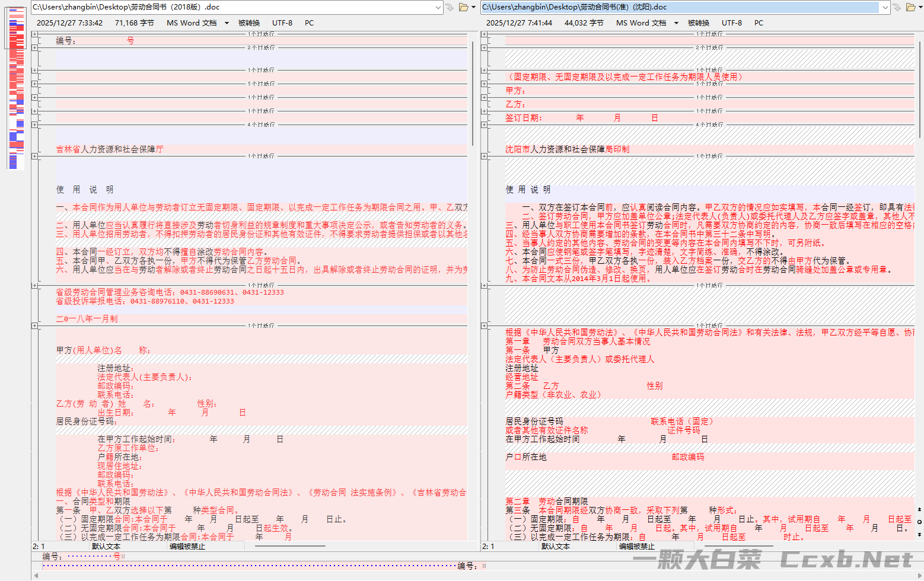Click the left pane PC line-ending label
The width and height of the screenshot is (924, 581).
pos(309,23)
